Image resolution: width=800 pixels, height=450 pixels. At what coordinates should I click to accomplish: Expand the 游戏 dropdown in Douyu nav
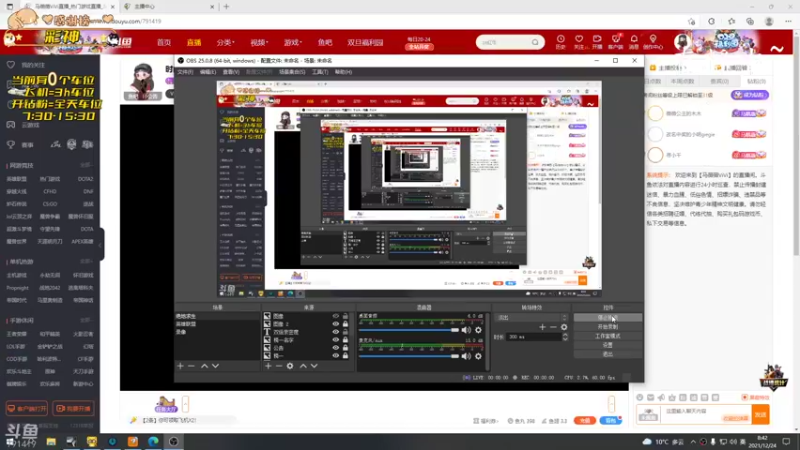(292, 42)
